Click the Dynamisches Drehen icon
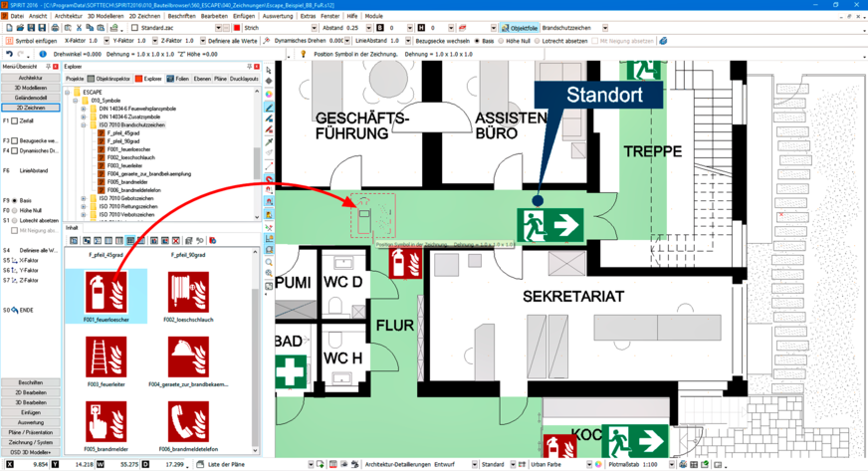The image size is (868, 471). click(x=267, y=41)
